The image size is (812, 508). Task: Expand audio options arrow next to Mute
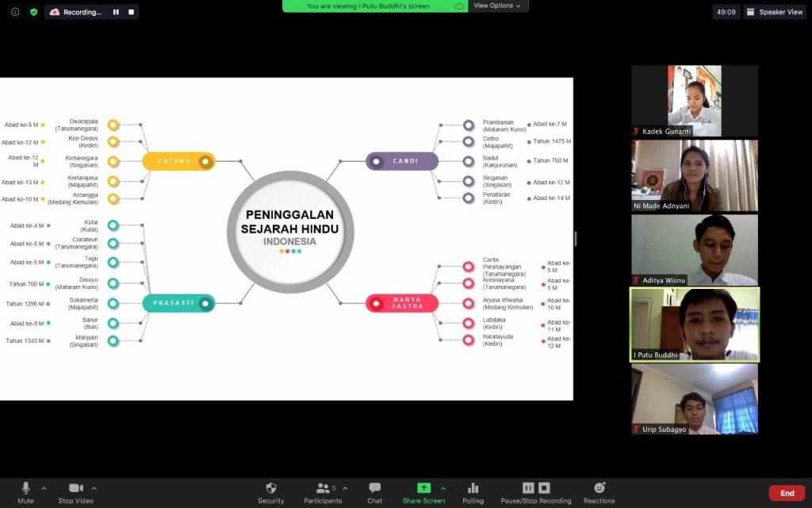click(44, 488)
